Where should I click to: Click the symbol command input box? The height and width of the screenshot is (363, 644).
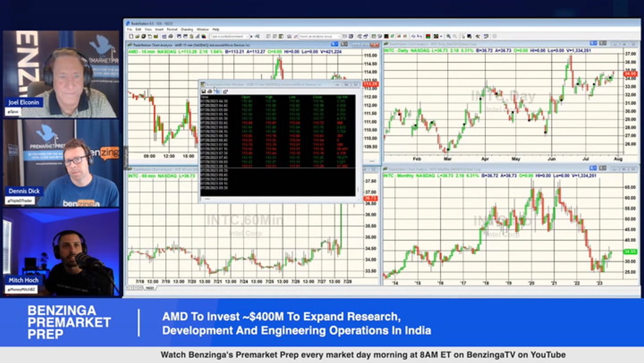click(x=230, y=36)
